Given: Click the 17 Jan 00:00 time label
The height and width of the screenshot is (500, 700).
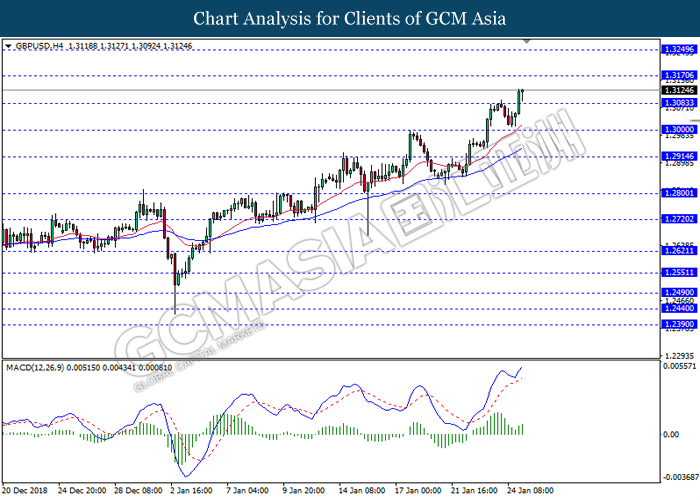Looking at the screenshot, I should [x=418, y=490].
